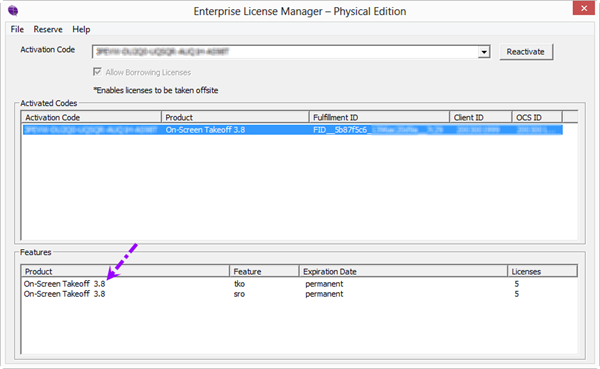Click Product column header in Features list
The height and width of the screenshot is (369, 600).
pyautogui.click(x=125, y=271)
